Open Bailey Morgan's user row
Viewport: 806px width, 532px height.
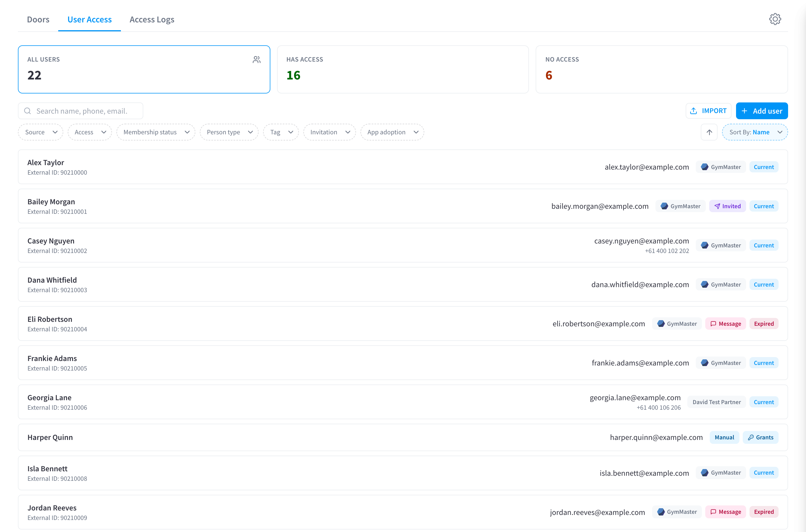coord(403,206)
